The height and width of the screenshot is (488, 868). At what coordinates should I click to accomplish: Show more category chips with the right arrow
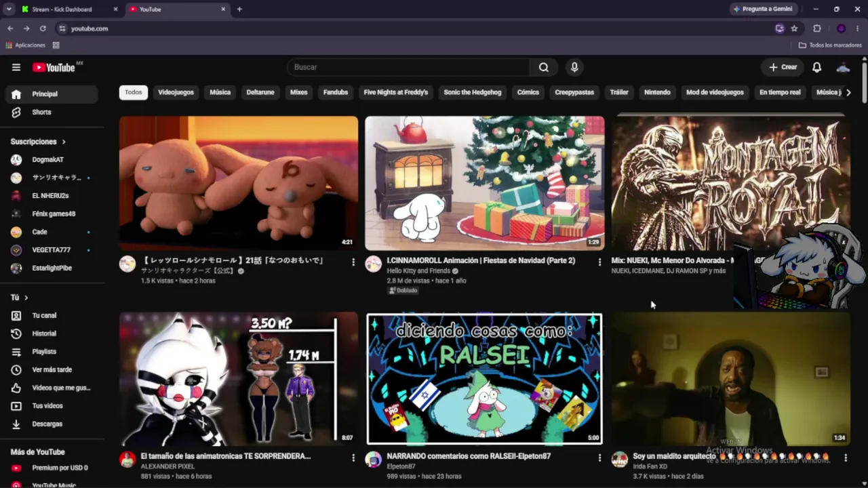click(848, 92)
